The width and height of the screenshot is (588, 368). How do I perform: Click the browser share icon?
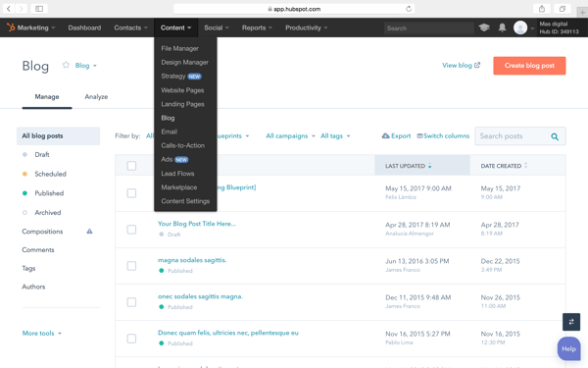point(542,8)
